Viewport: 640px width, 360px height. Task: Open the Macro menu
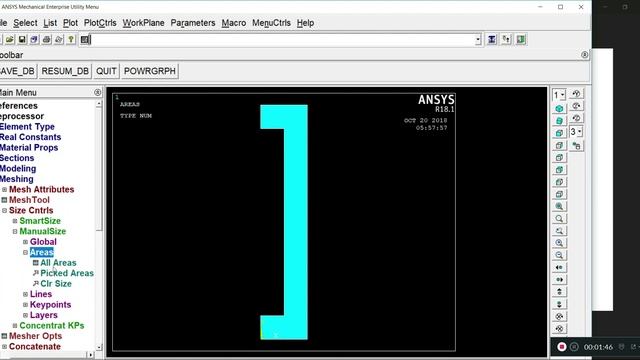pos(234,23)
